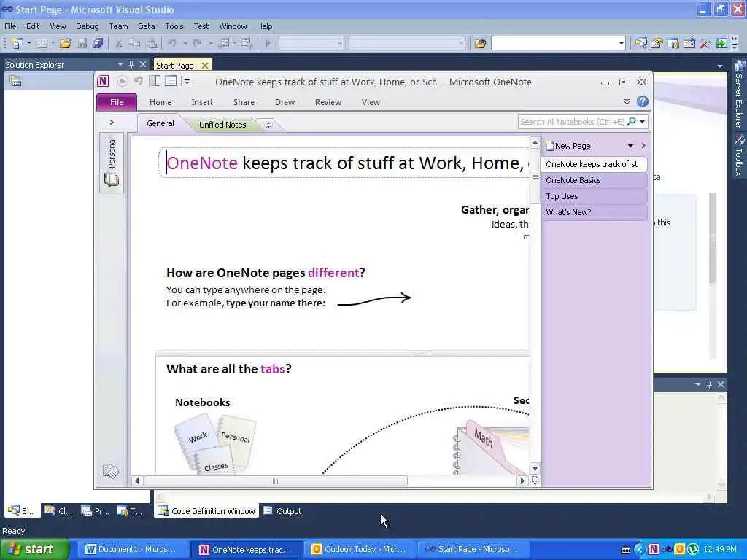Image resolution: width=747 pixels, height=560 pixels.
Task: Expand the OneNote navigation bar arrow
Action: 112,122
